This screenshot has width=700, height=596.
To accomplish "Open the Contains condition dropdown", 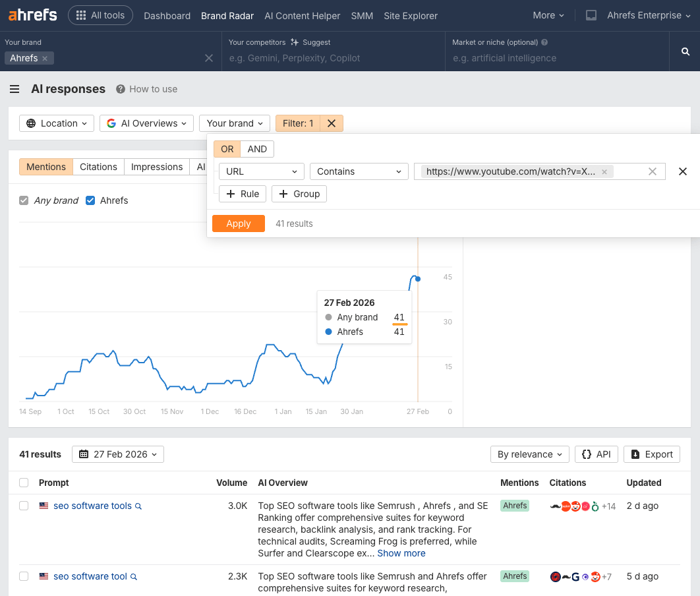I will [359, 171].
